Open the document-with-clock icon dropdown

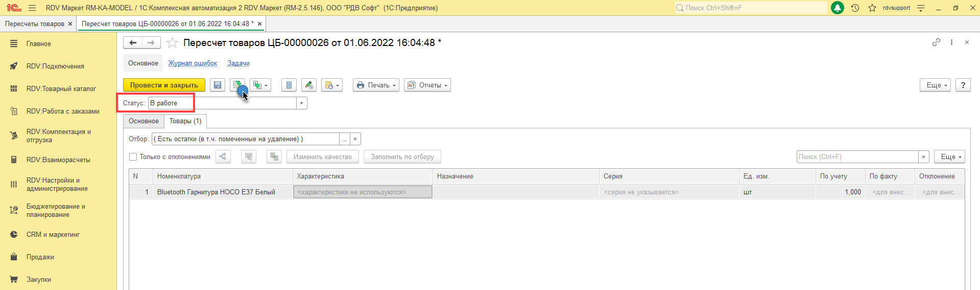tap(332, 85)
